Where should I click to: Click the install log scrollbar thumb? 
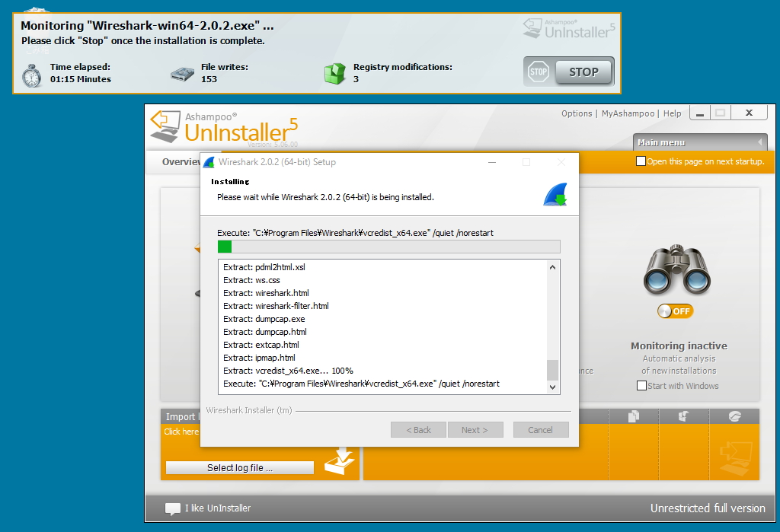point(552,370)
